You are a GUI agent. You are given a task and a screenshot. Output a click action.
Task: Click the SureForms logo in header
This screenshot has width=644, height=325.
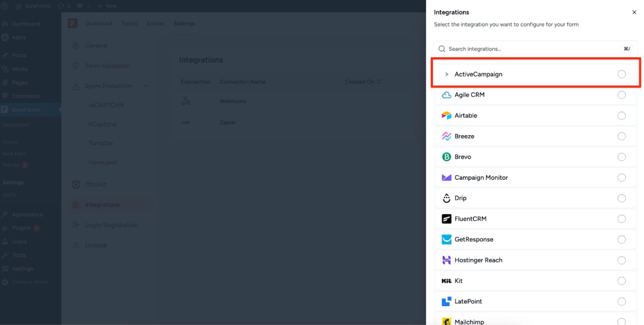click(x=73, y=23)
